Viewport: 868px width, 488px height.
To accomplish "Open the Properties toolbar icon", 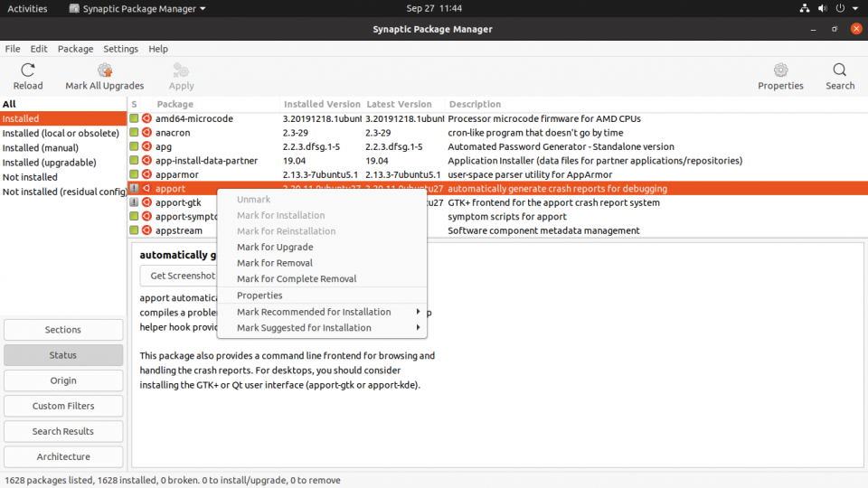I will pyautogui.click(x=780, y=70).
